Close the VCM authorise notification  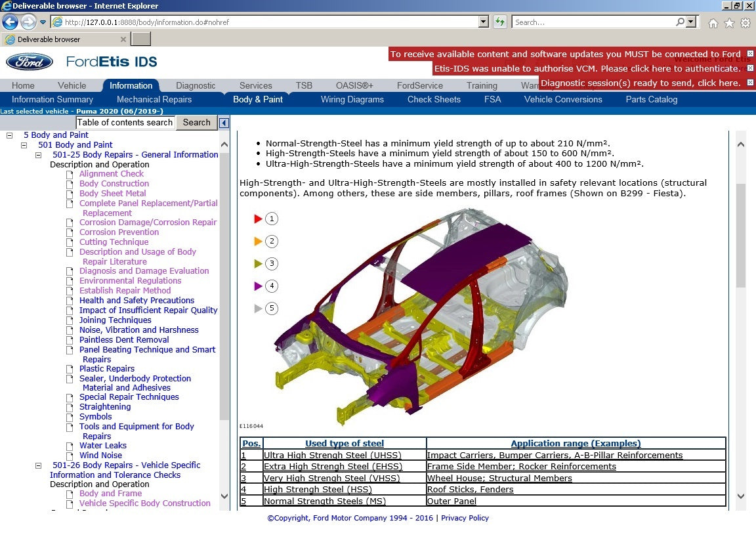click(x=750, y=68)
